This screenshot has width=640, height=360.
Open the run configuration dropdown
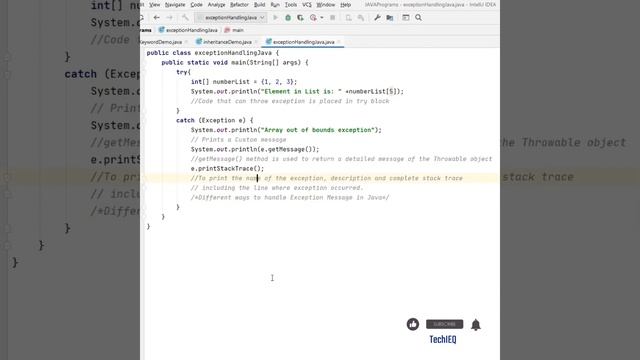point(231,18)
